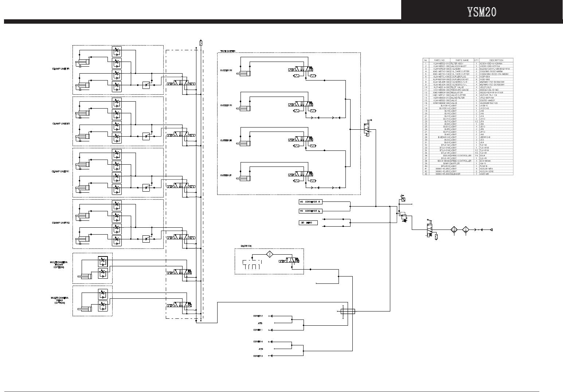Click the PARTS NAME column header
The image size is (563, 392).
(x=461, y=60)
